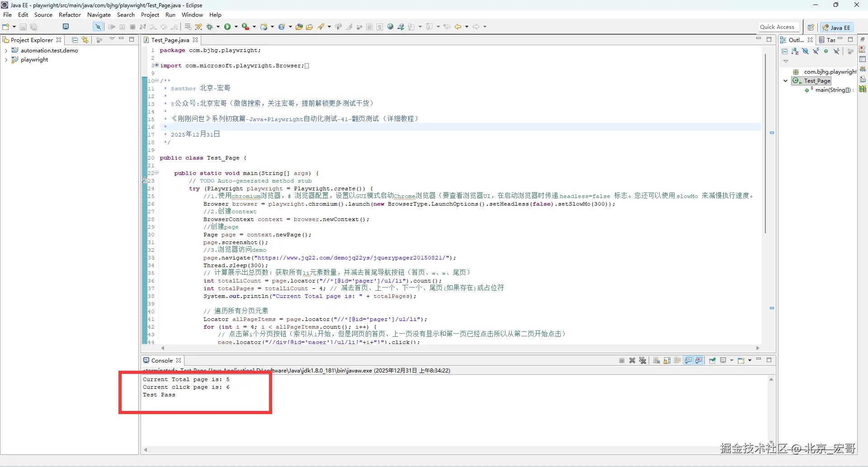868x467 pixels.
Task: Click the green Run button
Action: point(227,27)
